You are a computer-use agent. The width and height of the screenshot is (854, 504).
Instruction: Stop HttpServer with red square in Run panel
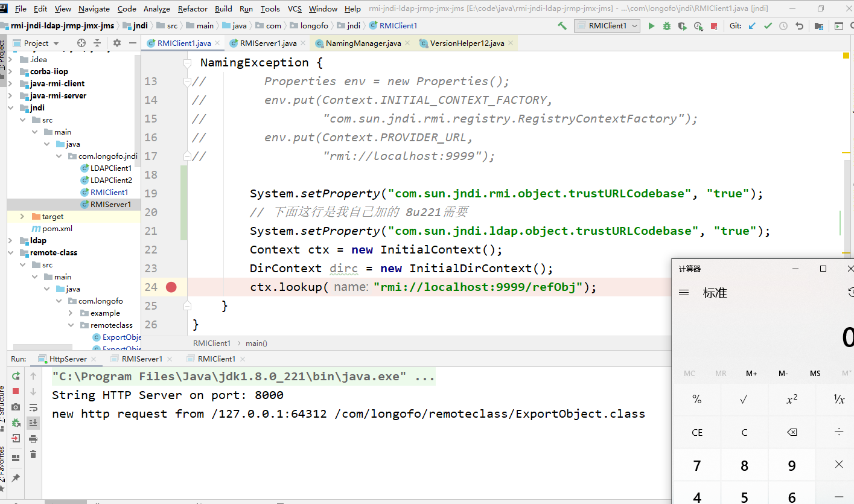16,392
